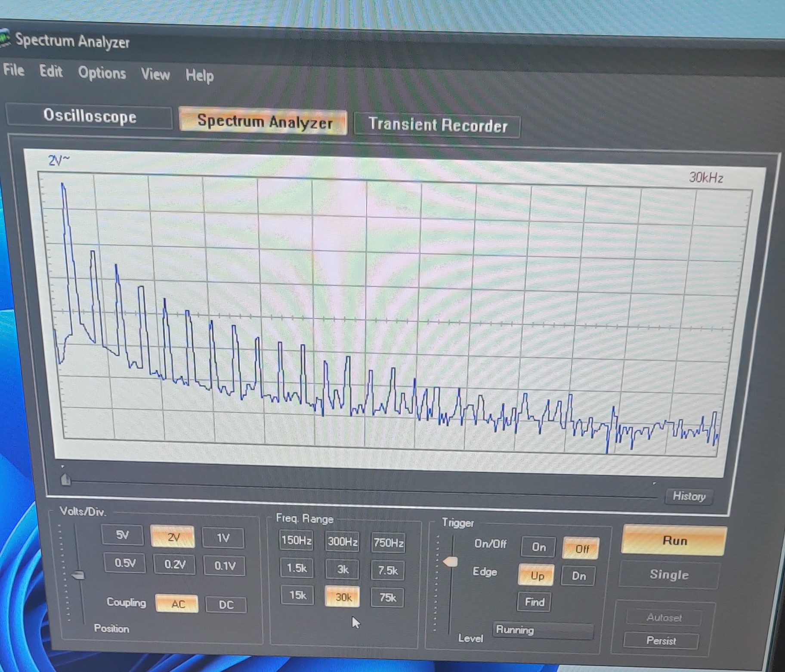Choose 150Hz frequency range

(x=297, y=540)
